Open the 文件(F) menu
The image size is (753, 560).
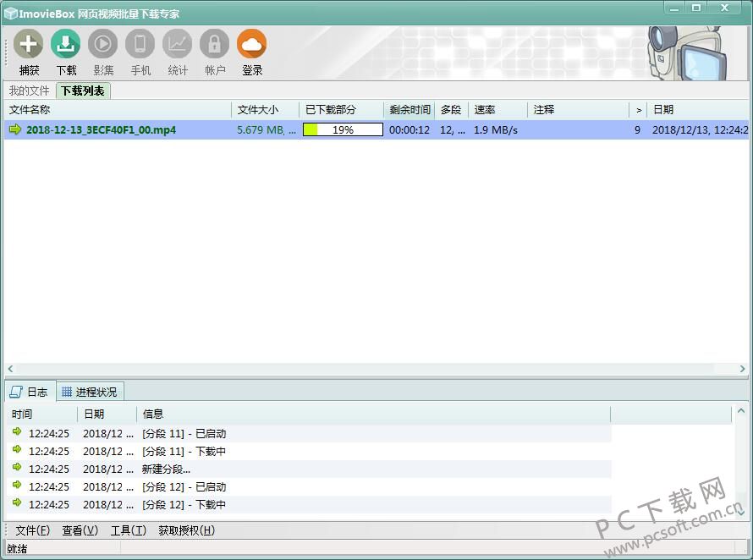[33, 530]
